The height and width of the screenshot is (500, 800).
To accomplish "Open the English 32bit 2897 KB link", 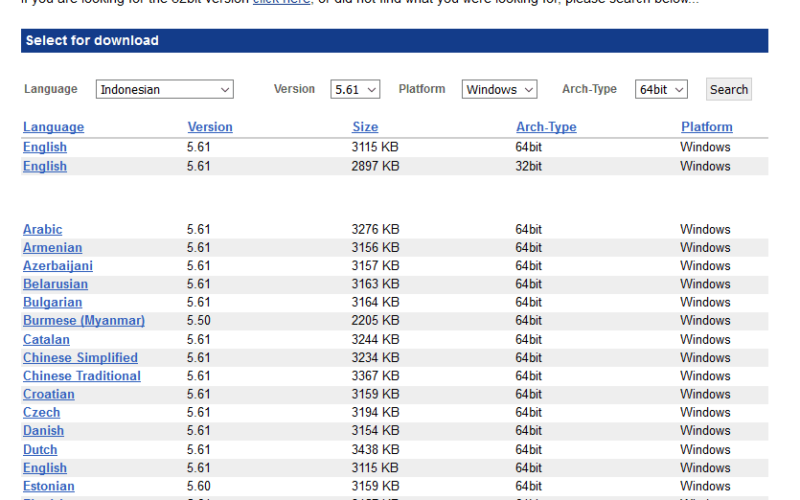I will [x=45, y=166].
